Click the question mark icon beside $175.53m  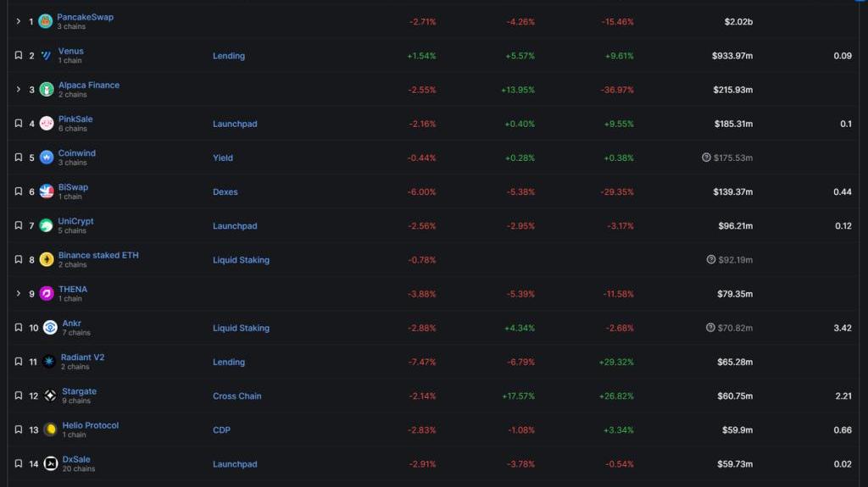pos(706,158)
